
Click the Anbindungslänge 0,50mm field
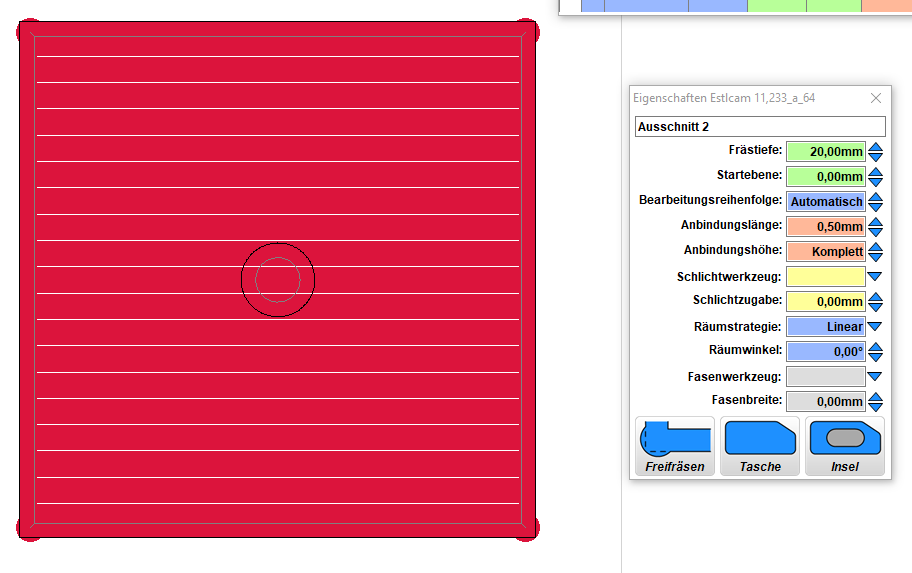click(x=825, y=227)
